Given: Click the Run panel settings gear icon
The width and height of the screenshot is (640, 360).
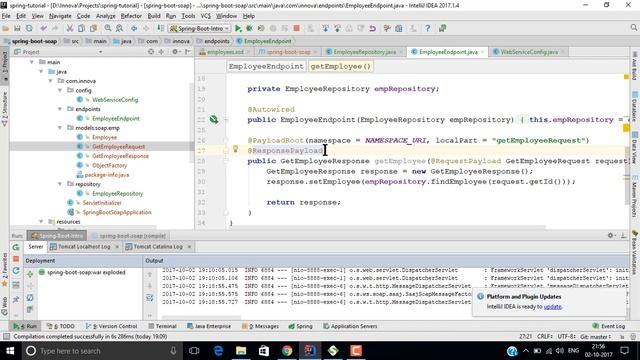Looking at the screenshot, I should (611, 236).
